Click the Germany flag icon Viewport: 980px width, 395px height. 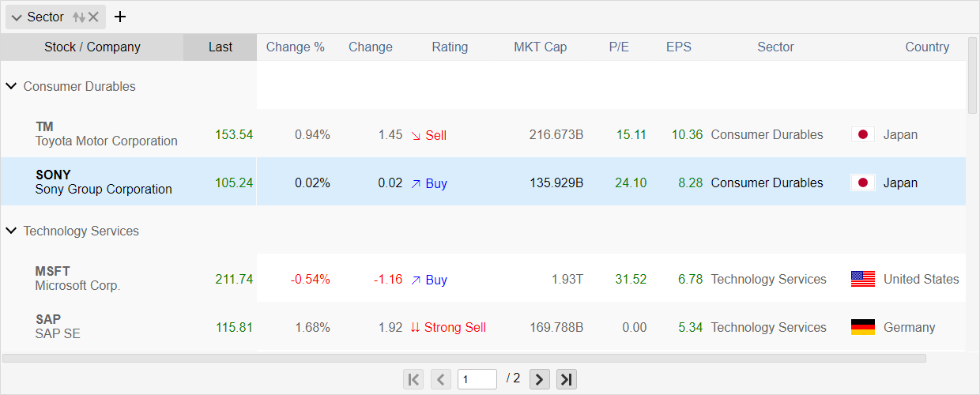(x=863, y=327)
